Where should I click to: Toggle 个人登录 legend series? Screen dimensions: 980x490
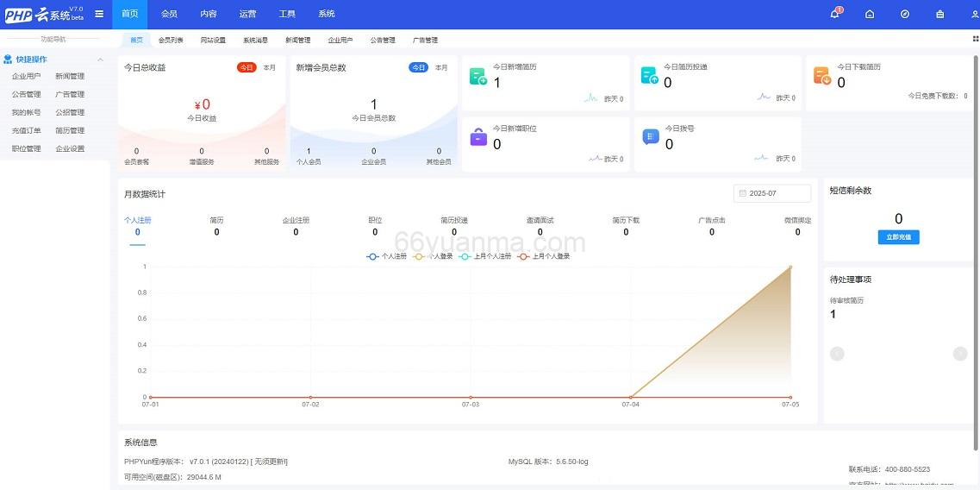coord(433,256)
